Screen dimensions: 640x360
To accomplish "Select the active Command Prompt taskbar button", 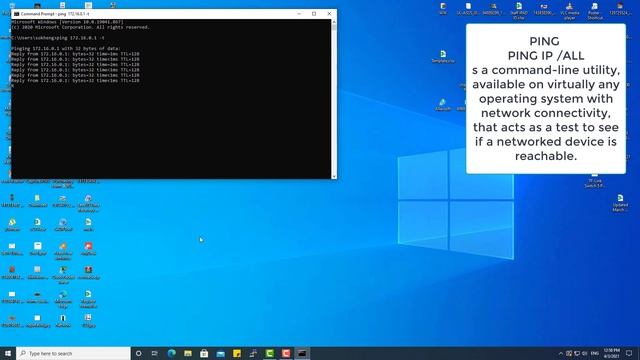I will point(302,353).
